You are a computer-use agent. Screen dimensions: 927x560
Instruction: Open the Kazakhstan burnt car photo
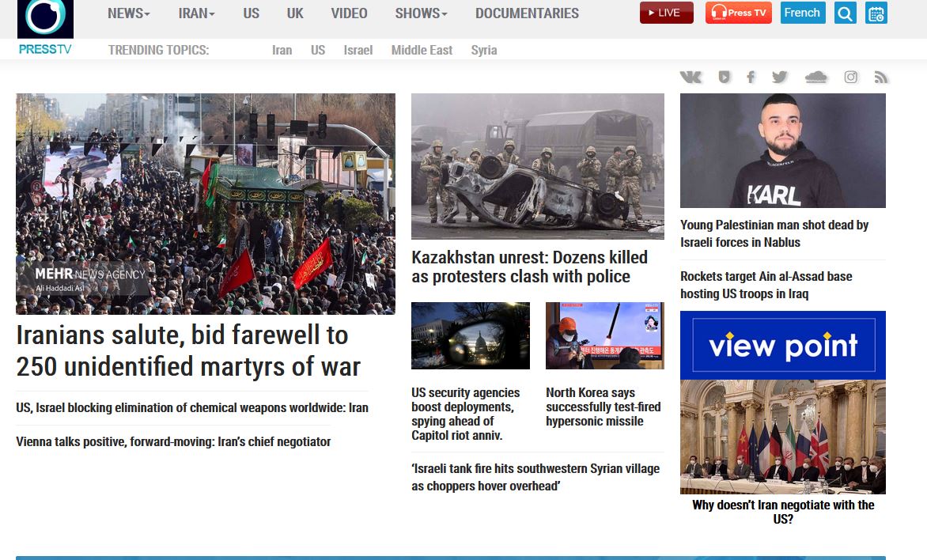tap(537, 166)
